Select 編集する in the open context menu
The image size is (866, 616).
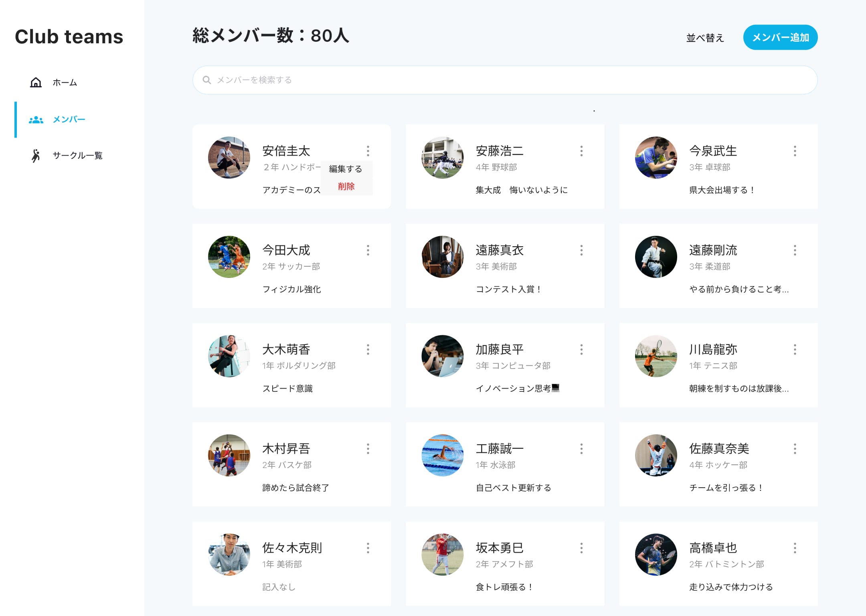pyautogui.click(x=345, y=169)
